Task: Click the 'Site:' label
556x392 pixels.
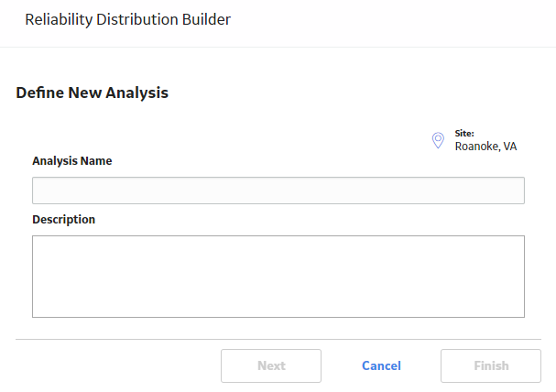Action: (x=464, y=134)
